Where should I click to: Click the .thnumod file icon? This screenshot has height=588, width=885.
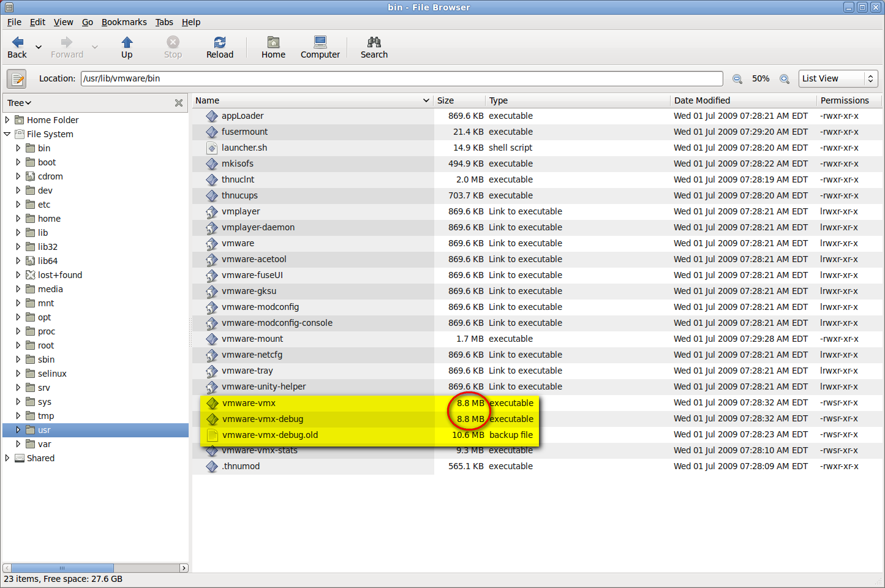click(212, 467)
